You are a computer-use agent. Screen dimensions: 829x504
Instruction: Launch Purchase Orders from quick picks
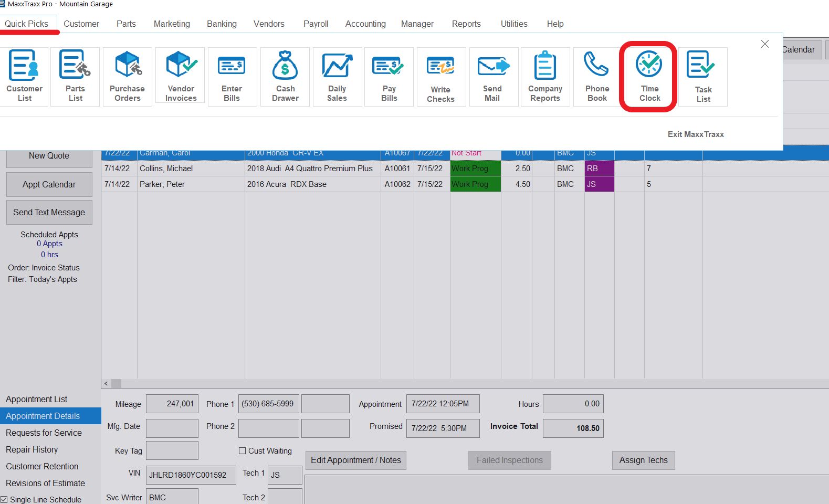point(128,77)
